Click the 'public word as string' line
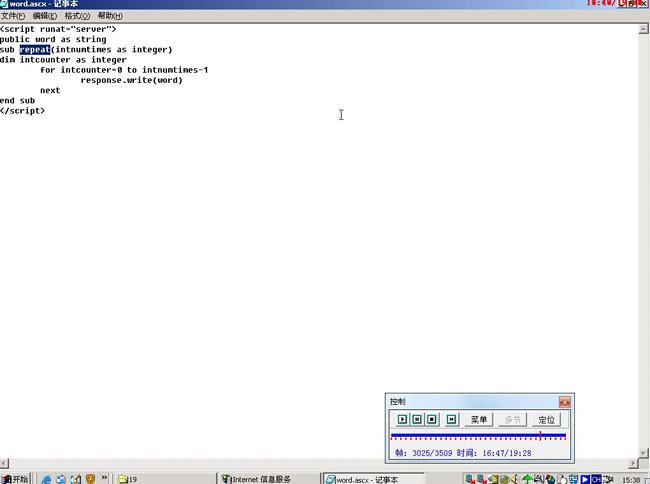This screenshot has height=484, width=650. coord(53,39)
